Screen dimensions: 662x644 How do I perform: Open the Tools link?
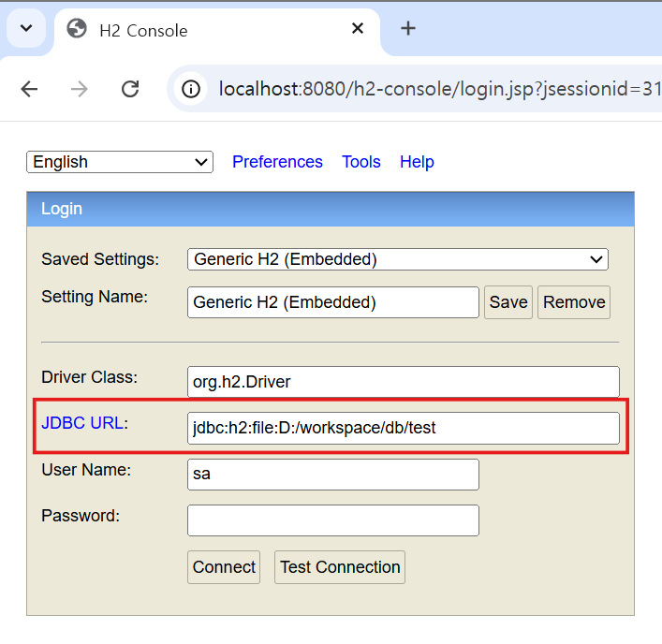[x=361, y=162]
